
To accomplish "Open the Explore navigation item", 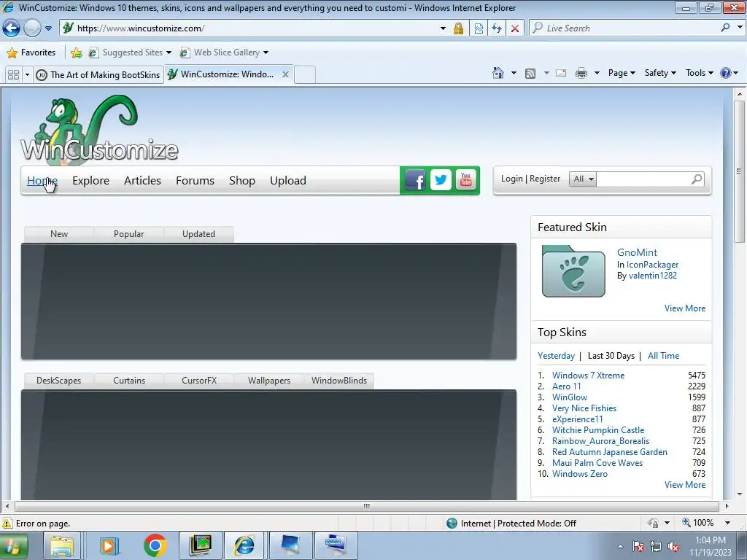I will click(x=90, y=181).
